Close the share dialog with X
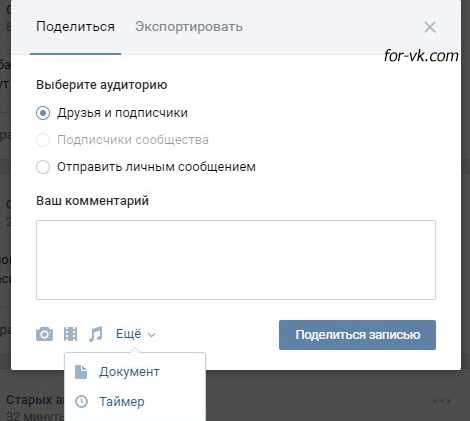Screen dimensions: 470x421 click(x=430, y=27)
